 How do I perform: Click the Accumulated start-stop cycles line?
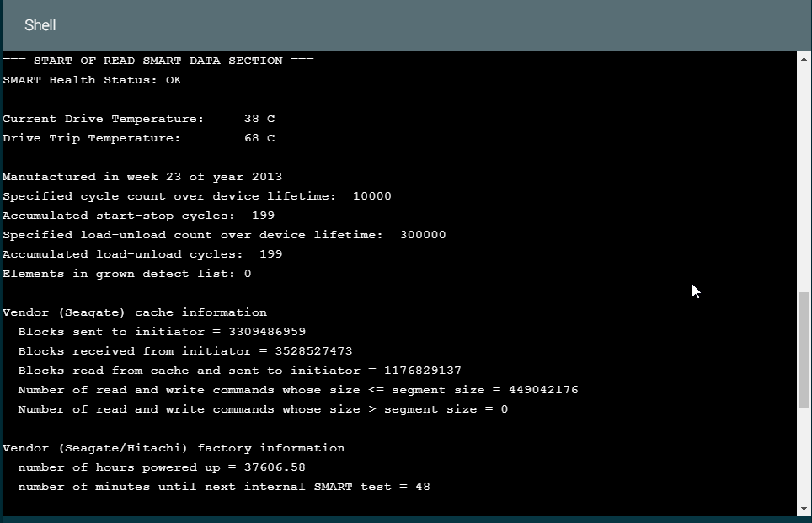[x=139, y=216]
